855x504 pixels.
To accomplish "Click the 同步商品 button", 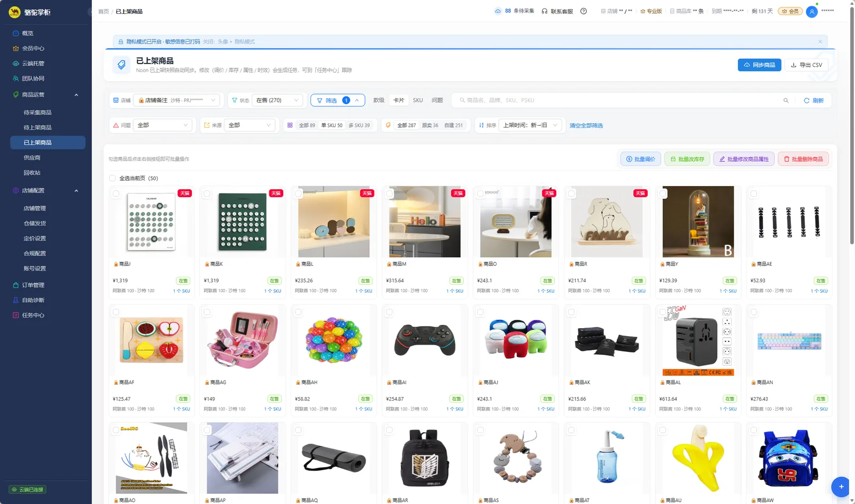I will pos(759,65).
